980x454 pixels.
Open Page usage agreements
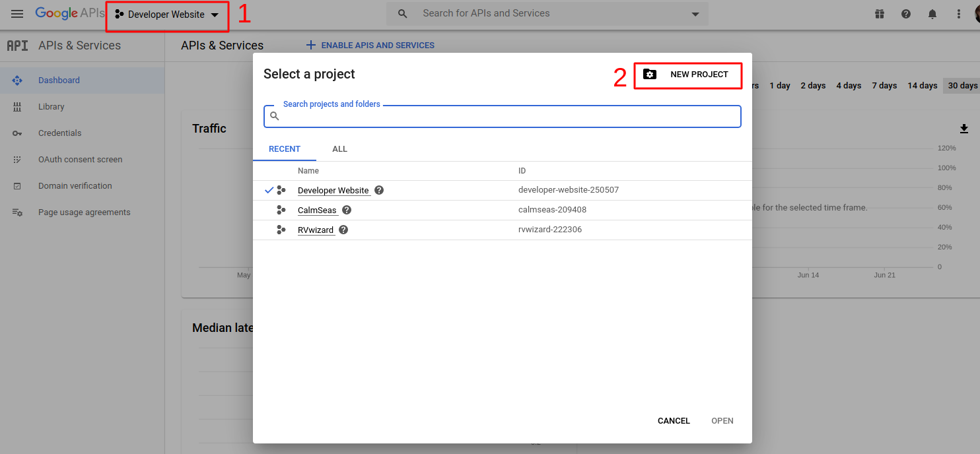pyautogui.click(x=84, y=212)
